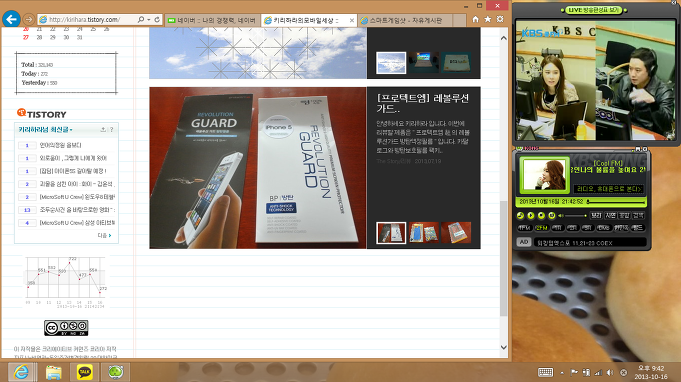
Task: Click the AD banner text in Kong player
Action: [590, 243]
